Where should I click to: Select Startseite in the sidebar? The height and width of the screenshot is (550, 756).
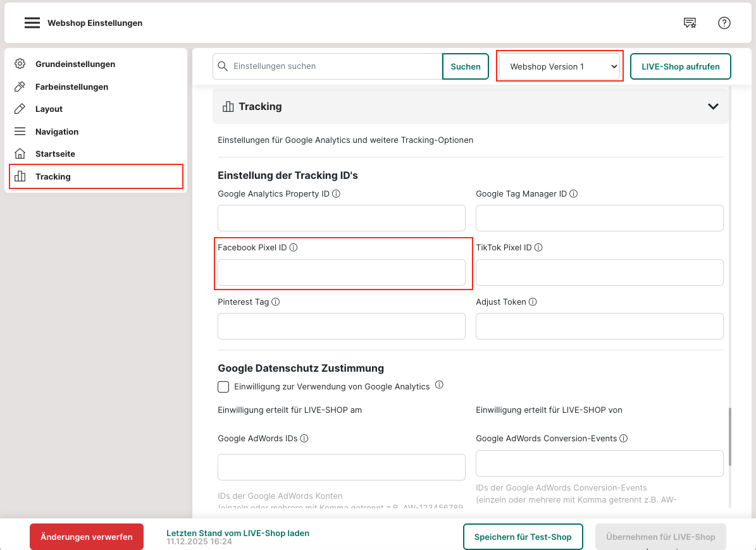coord(55,154)
